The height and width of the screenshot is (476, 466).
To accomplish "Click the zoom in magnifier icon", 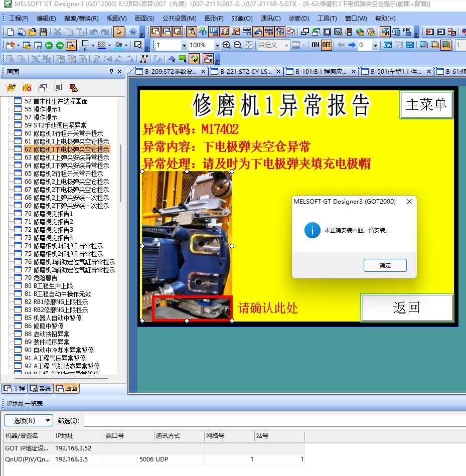I will [227, 45].
